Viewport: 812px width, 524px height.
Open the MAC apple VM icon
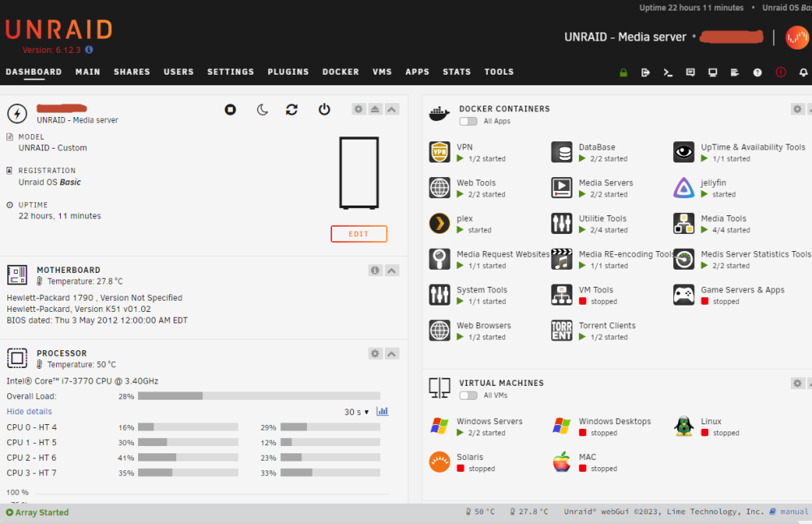[x=562, y=461]
